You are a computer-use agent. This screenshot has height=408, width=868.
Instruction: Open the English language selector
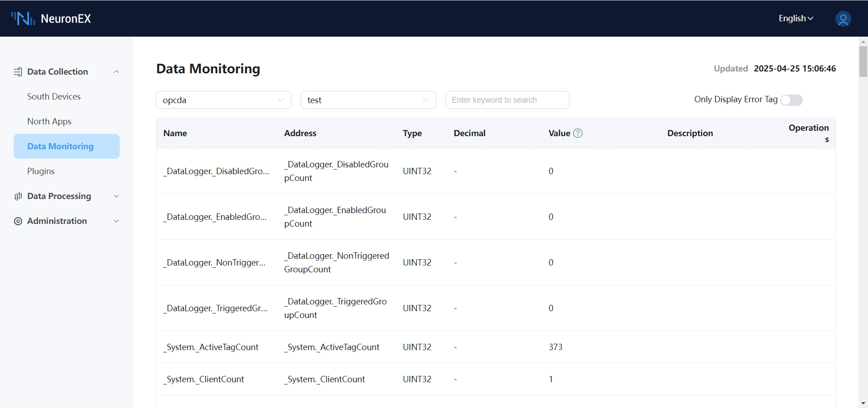pos(796,19)
